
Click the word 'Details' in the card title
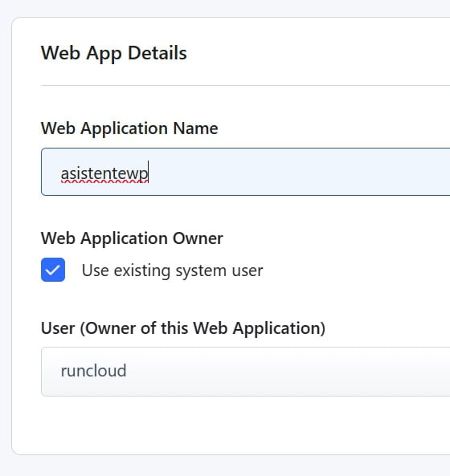point(157,53)
